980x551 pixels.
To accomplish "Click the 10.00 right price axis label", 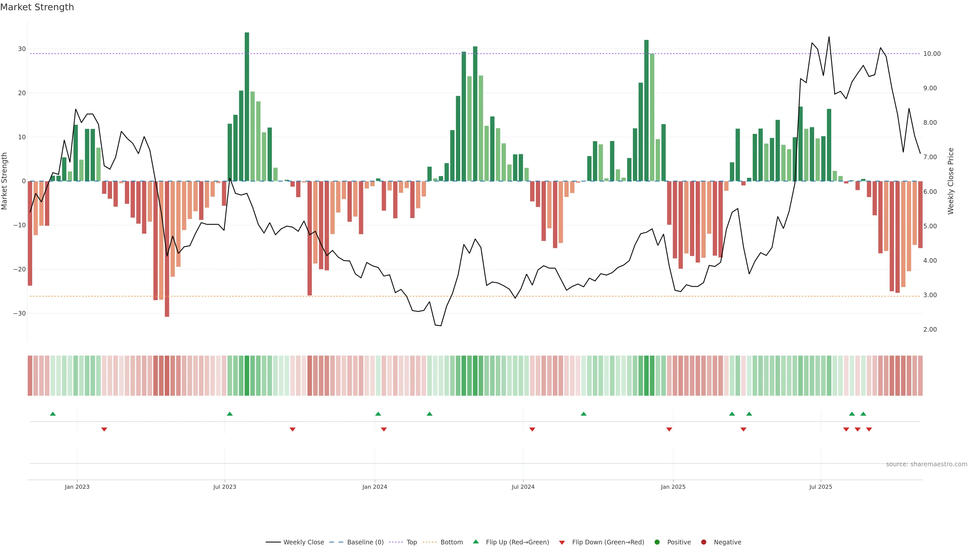I will click(932, 54).
